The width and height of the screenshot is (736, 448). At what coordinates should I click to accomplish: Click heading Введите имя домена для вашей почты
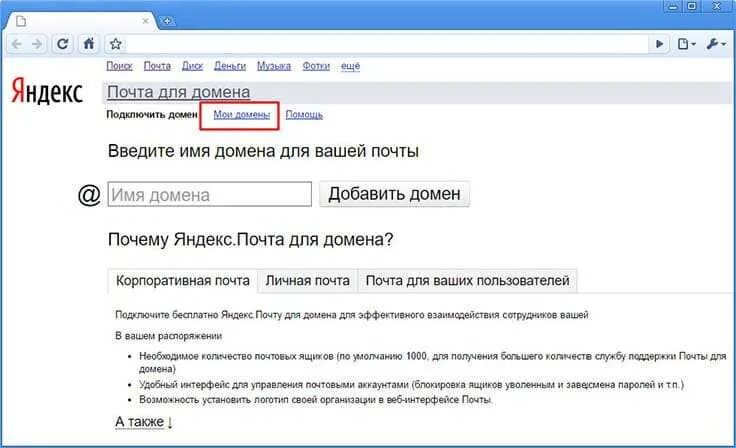(x=263, y=151)
